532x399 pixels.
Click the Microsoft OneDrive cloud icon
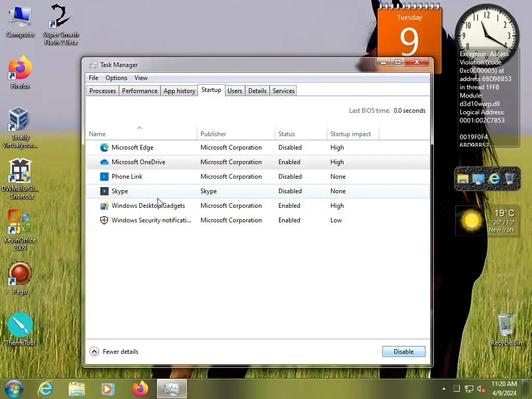coord(104,162)
